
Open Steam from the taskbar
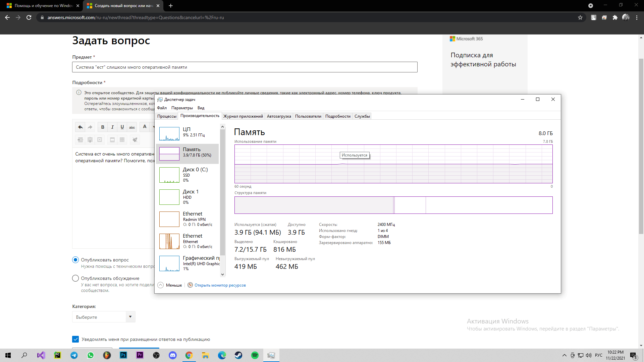point(238,355)
